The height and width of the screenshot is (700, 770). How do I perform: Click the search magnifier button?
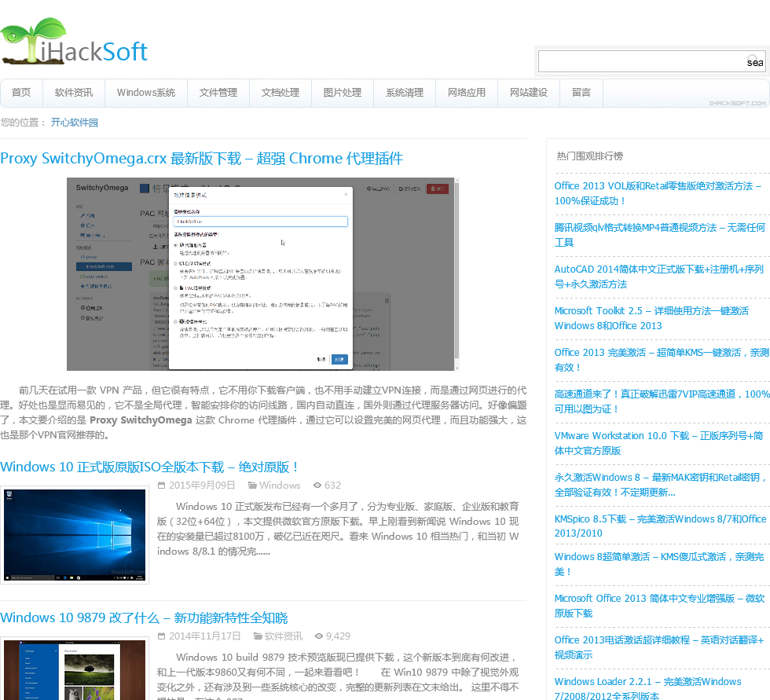[x=754, y=61]
